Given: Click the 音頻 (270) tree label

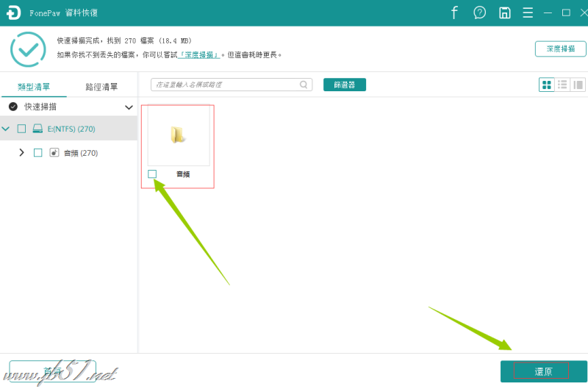Looking at the screenshot, I should click(x=81, y=153).
